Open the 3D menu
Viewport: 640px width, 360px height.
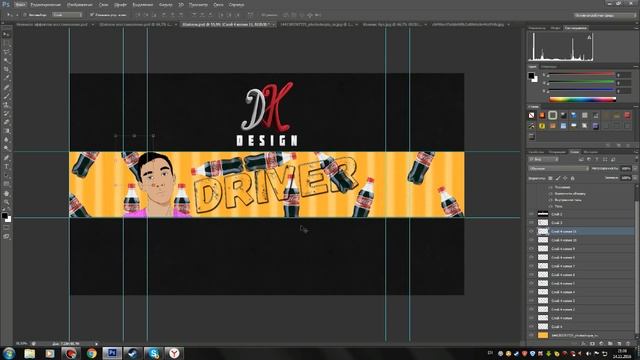(x=181, y=4)
